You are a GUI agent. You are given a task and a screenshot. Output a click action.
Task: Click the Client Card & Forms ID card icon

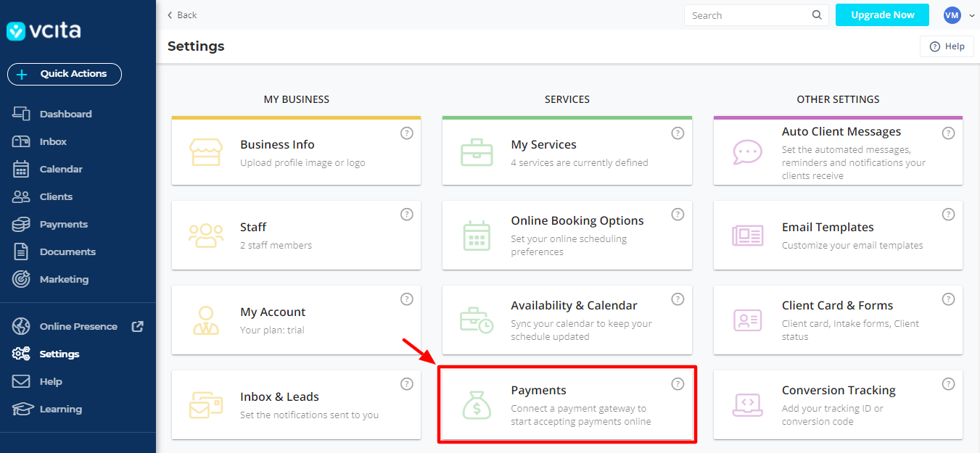coord(747,320)
